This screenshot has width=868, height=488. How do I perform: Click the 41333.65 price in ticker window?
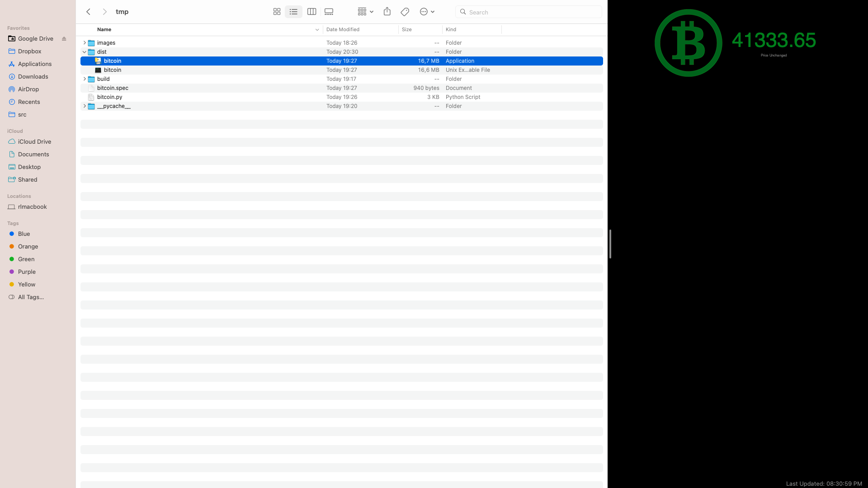[x=774, y=40]
